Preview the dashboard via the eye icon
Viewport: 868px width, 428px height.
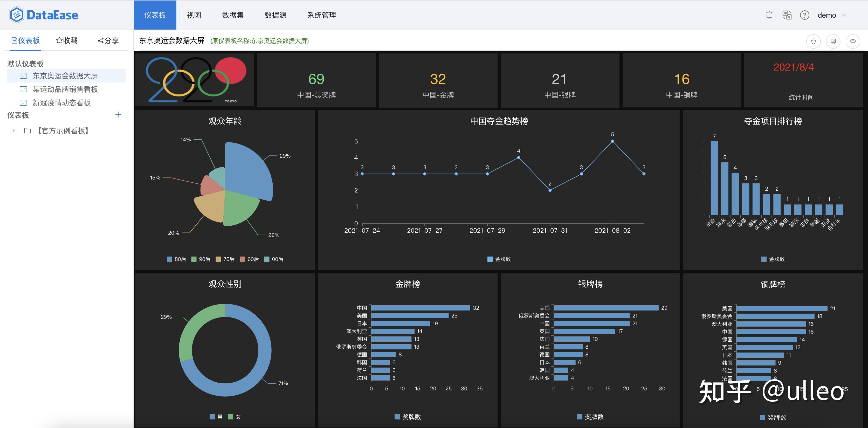click(853, 41)
